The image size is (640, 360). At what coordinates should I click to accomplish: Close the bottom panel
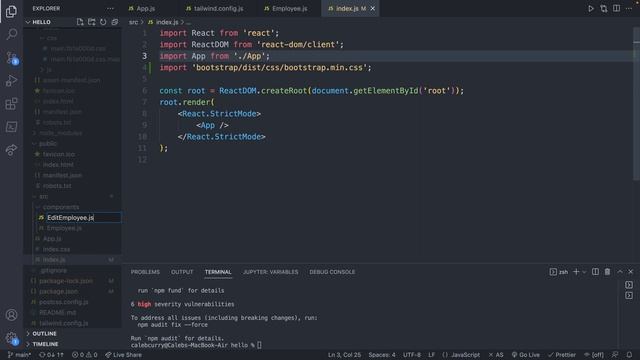point(631,272)
